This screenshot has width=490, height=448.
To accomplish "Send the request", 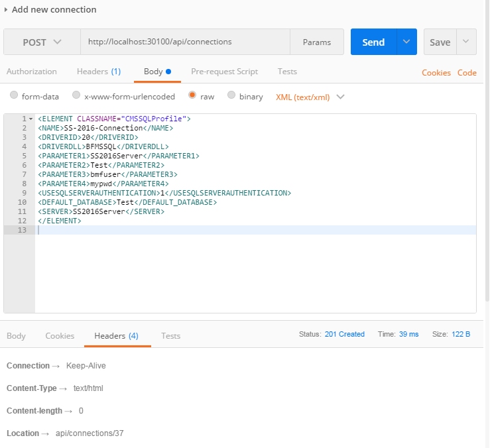I will 373,42.
